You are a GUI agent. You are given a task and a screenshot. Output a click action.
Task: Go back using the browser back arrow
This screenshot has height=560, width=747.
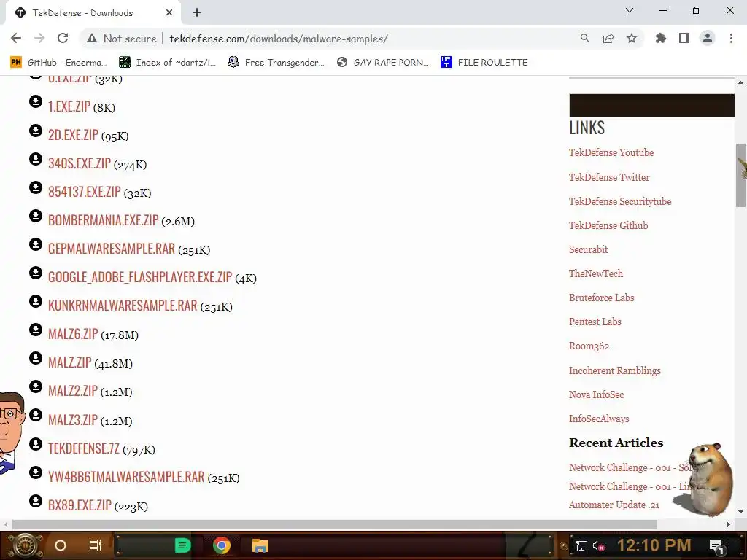click(16, 38)
